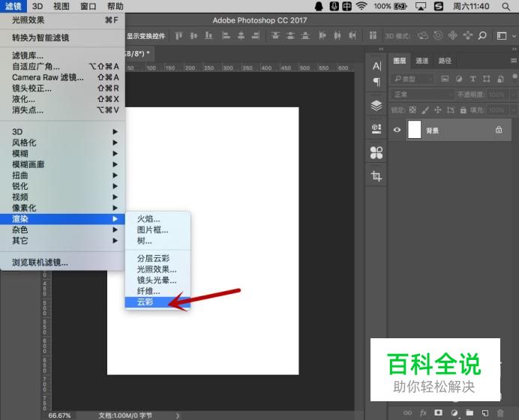Click 3D slide mode icon
This screenshot has width=519, height=420.
pyautogui.click(x=468, y=35)
